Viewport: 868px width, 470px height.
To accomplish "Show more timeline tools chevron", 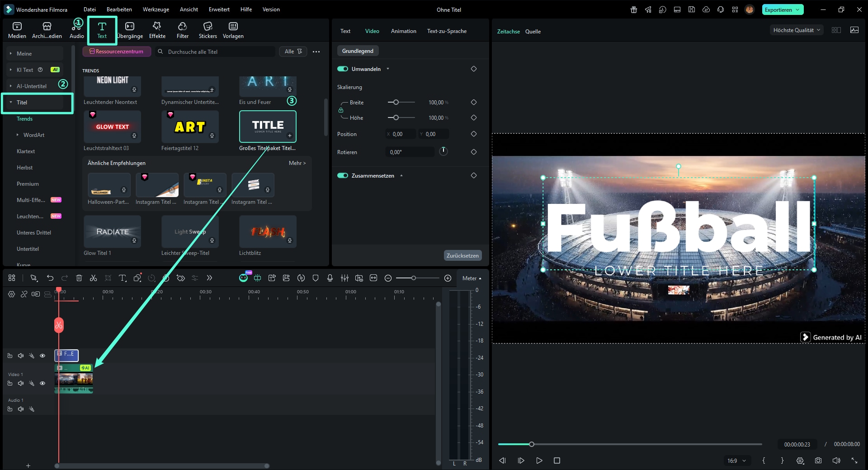I will (209, 278).
